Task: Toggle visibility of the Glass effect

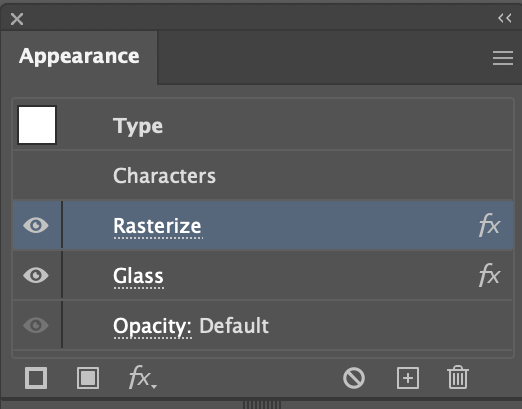Action: tap(36, 275)
